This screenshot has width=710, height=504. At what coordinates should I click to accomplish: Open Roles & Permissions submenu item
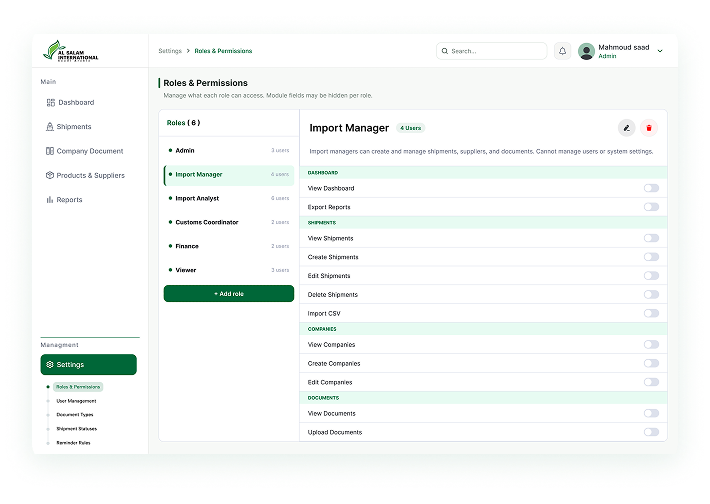tap(78, 387)
